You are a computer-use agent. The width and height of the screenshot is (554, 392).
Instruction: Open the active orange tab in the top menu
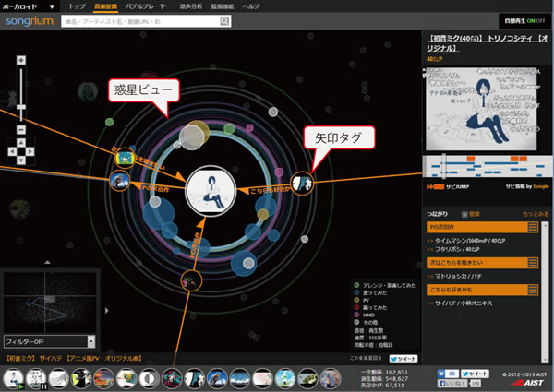pos(105,6)
